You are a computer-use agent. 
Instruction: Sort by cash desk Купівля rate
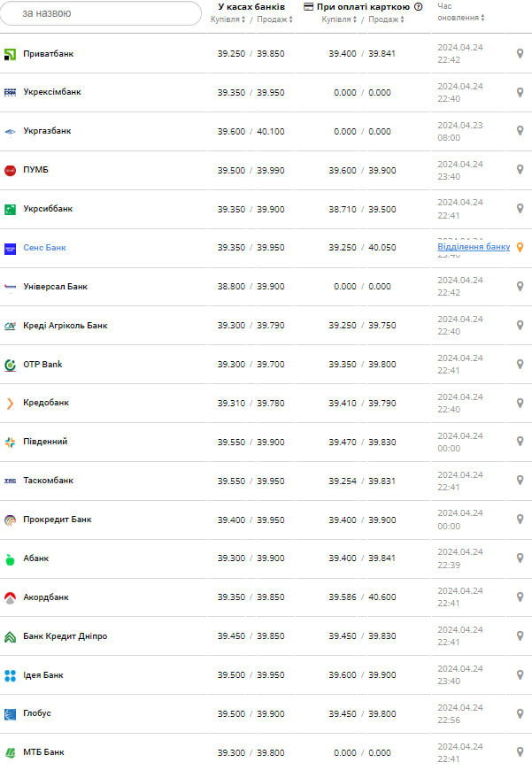click(x=228, y=19)
